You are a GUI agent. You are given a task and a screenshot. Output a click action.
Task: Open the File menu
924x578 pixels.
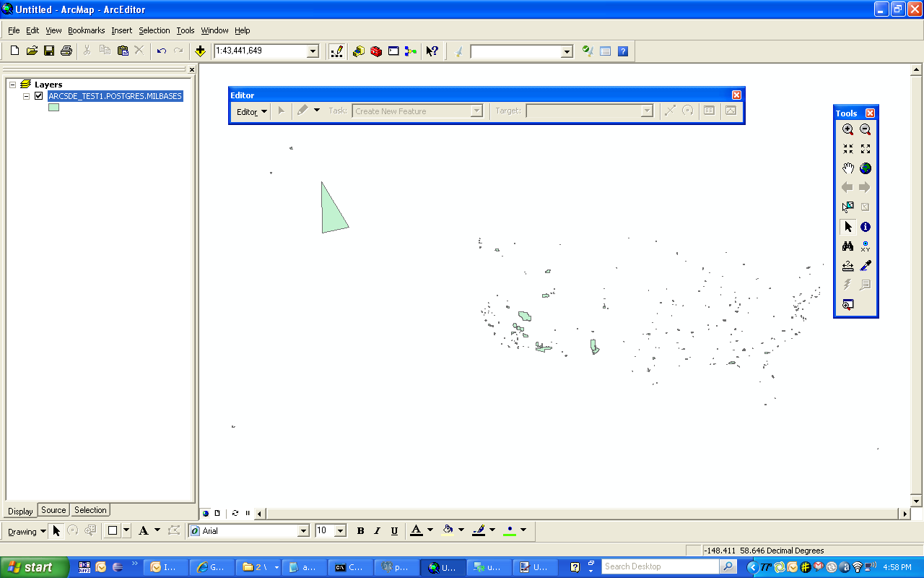[14, 30]
